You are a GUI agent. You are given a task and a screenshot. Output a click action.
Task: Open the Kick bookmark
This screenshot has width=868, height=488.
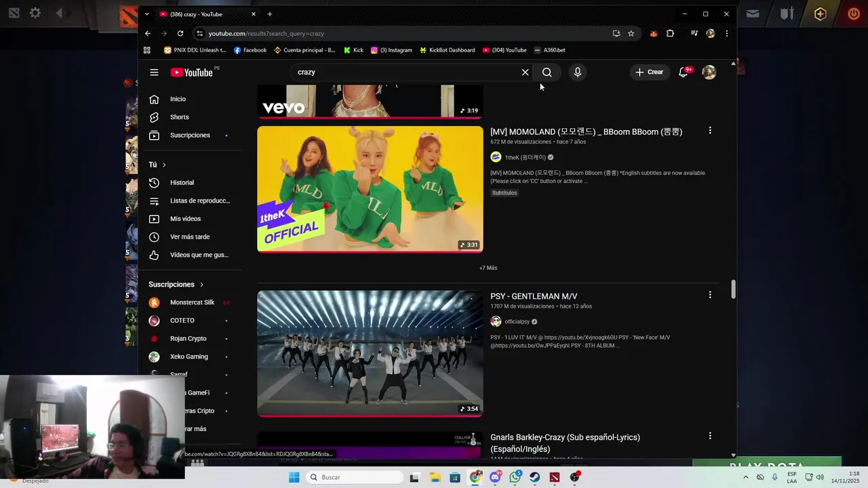(353, 50)
